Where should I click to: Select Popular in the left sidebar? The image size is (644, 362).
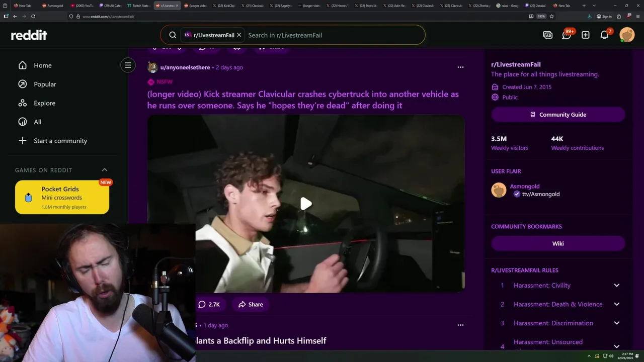[x=45, y=84]
